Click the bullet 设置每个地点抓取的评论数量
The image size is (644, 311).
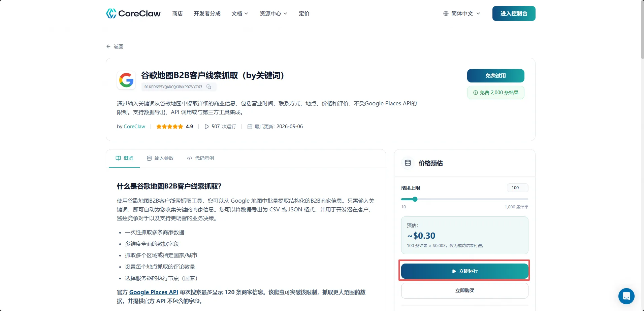click(x=160, y=267)
